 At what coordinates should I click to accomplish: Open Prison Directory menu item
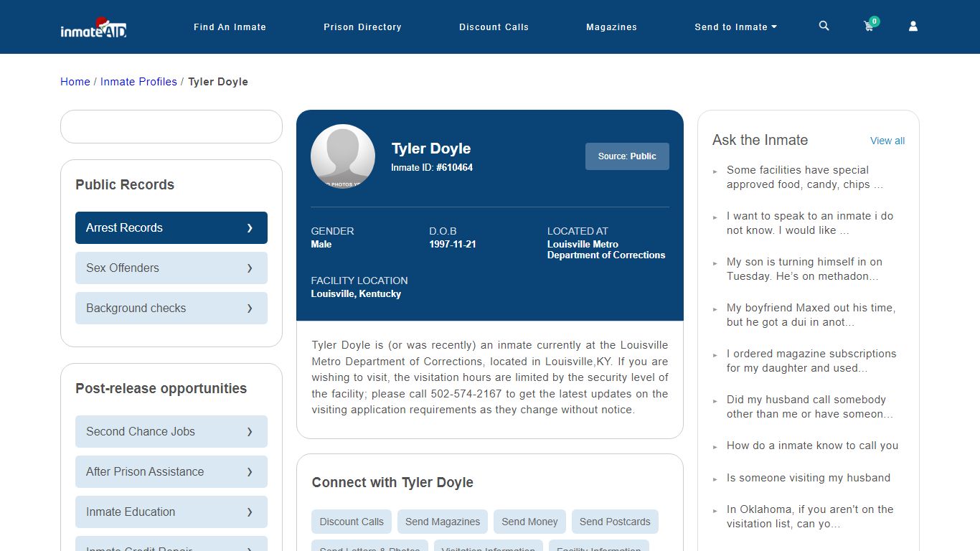[362, 27]
